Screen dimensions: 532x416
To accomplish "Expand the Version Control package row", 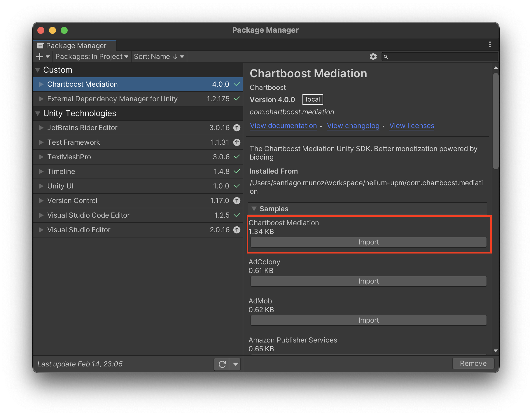I will 41,201.
